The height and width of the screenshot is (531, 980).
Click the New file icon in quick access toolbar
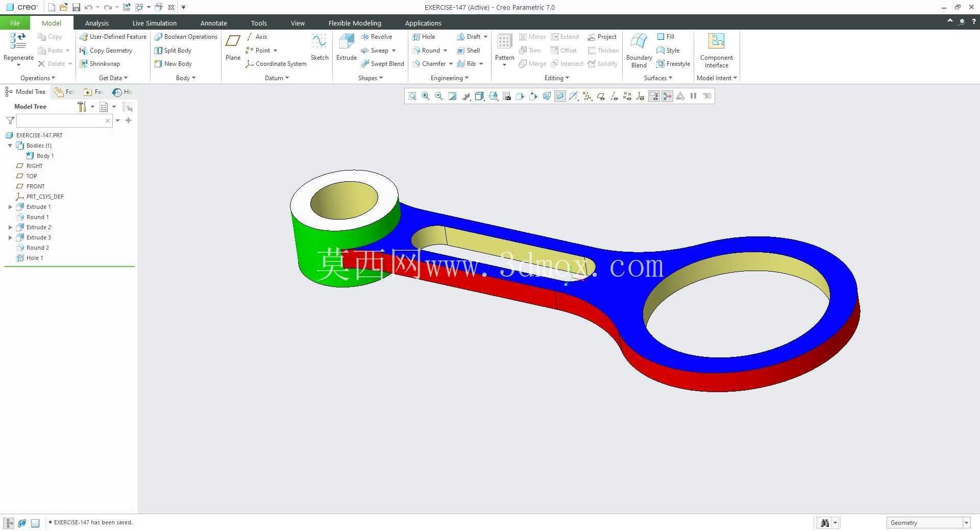[x=52, y=7]
